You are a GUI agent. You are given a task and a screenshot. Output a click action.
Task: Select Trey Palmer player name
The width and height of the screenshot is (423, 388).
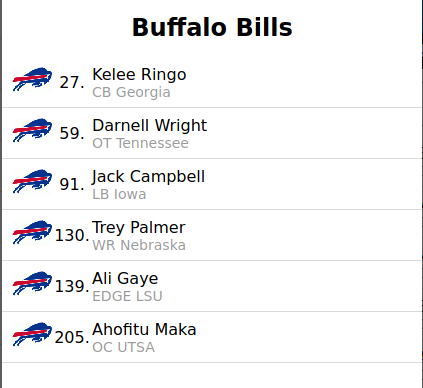click(x=139, y=228)
